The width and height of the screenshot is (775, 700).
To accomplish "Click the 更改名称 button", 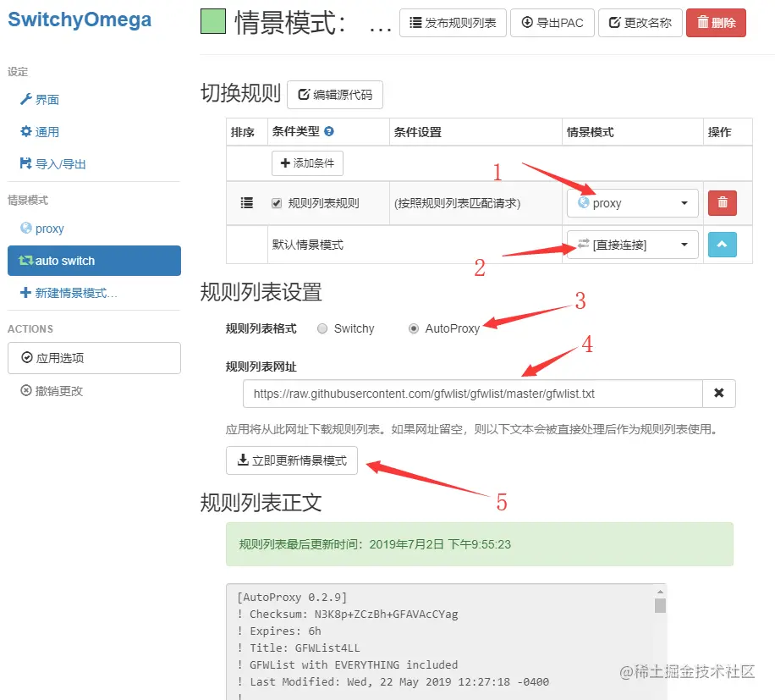I will [640, 23].
